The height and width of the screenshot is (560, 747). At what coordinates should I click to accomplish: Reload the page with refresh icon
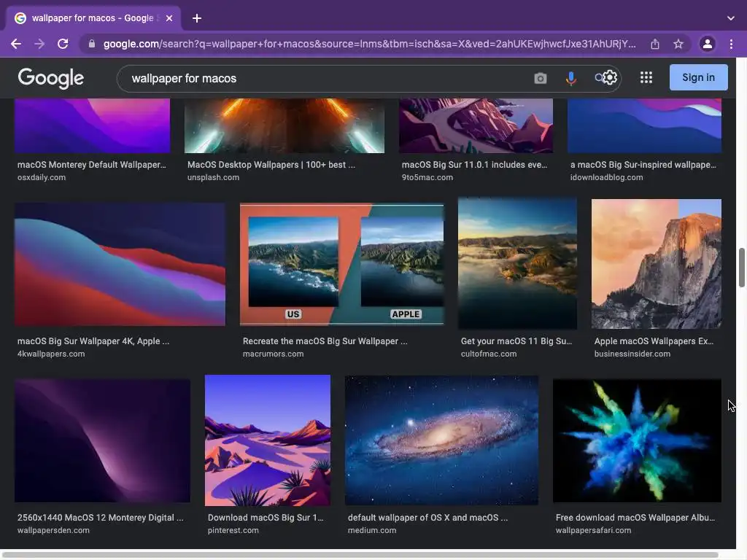(63, 44)
